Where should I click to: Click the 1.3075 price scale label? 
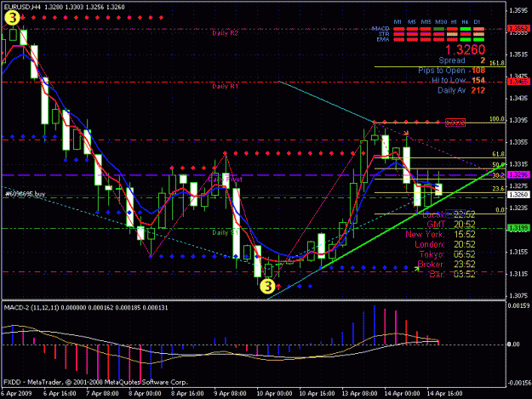(x=518, y=295)
